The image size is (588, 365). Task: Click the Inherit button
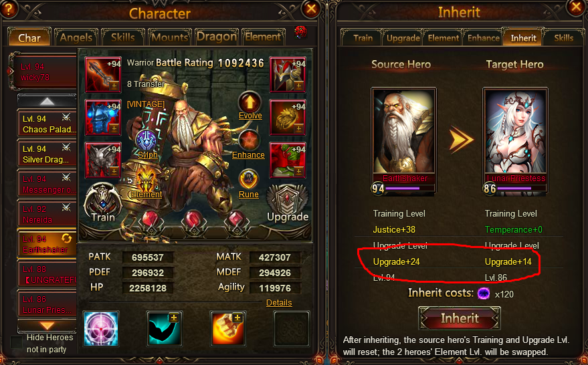click(x=460, y=318)
